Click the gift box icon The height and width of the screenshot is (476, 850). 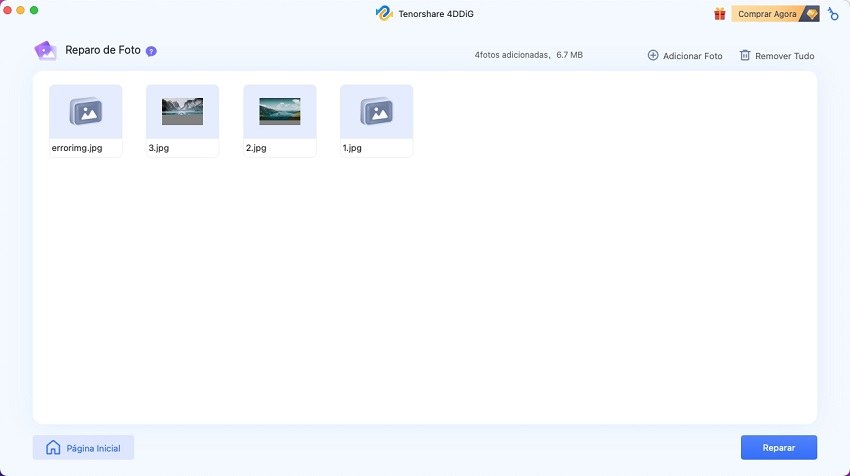719,14
